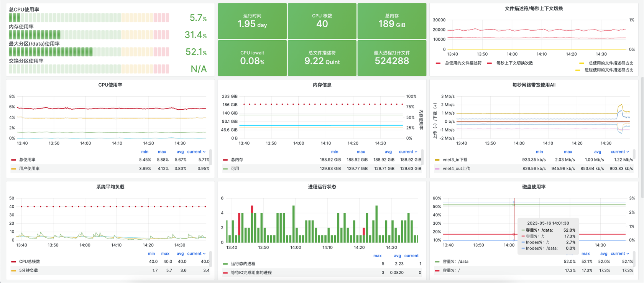Image resolution: width=644 pixels, height=283 pixels.
Task: Click the avg column header in 磁盘使用率
Action: tap(603, 253)
